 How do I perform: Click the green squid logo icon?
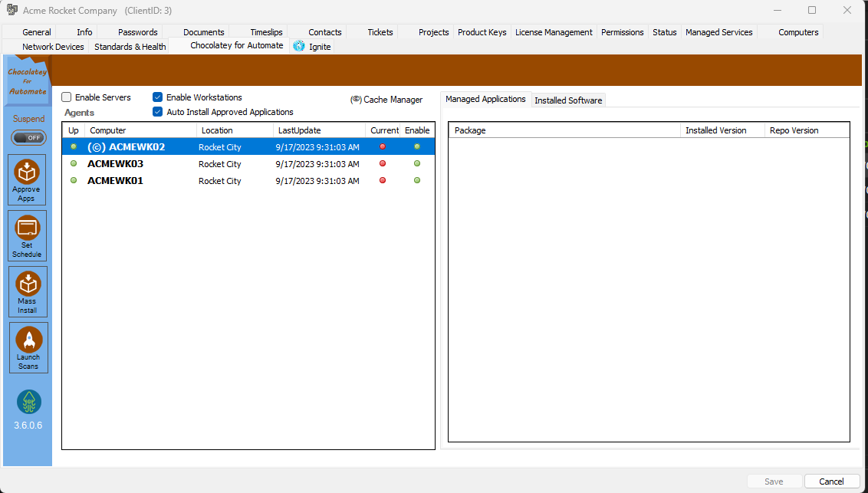(x=29, y=403)
